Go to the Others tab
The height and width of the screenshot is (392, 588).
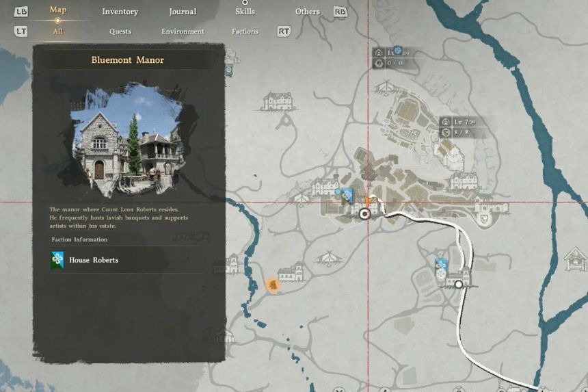point(307,12)
